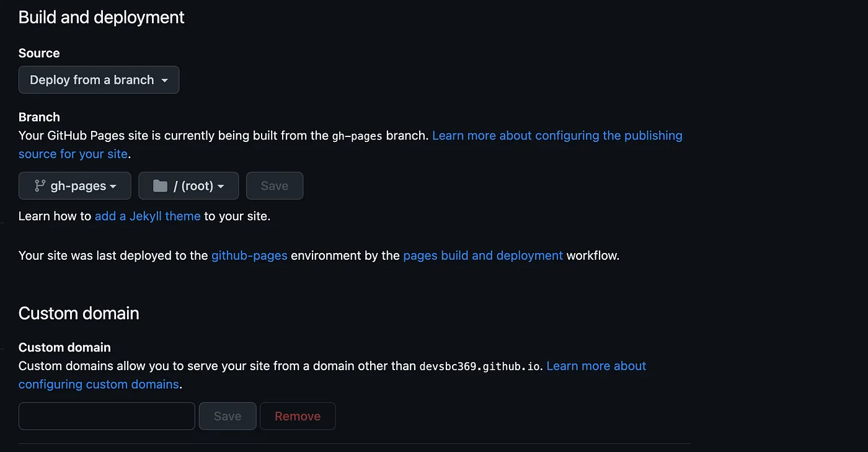
Task: Focus the custom domain text field
Action: 107,416
